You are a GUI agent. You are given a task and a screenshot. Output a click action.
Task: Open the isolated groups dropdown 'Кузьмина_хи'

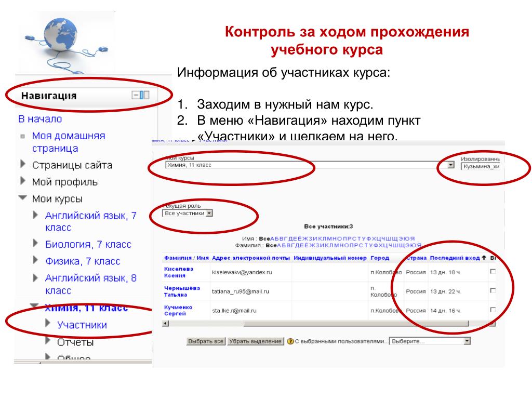tap(480, 167)
